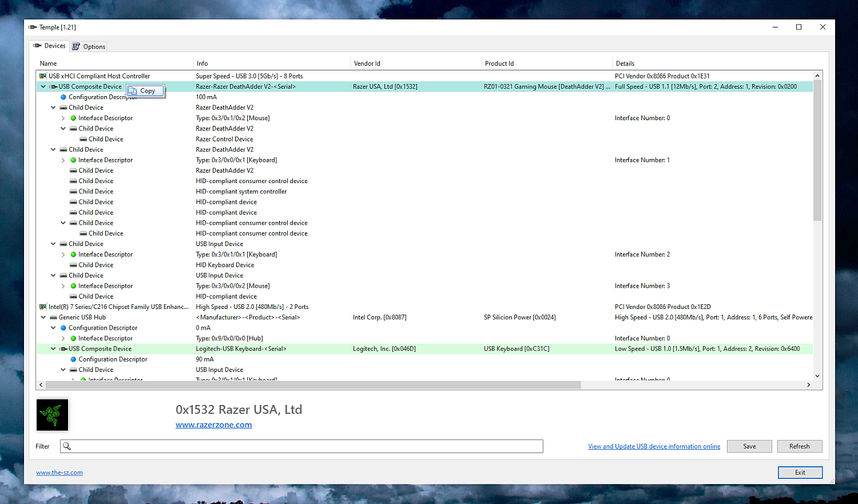Open the www.razerzone.com link
Viewport: 858px width, 504px height.
point(213,425)
